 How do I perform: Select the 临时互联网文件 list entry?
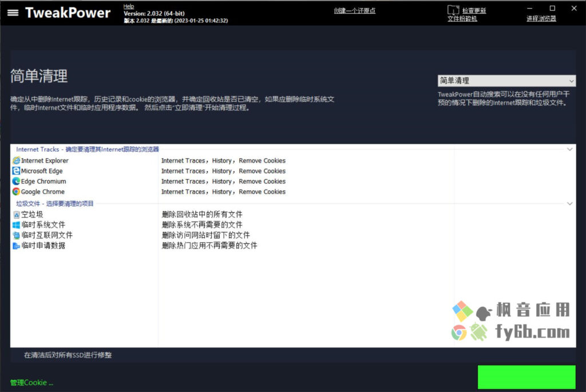(47, 235)
